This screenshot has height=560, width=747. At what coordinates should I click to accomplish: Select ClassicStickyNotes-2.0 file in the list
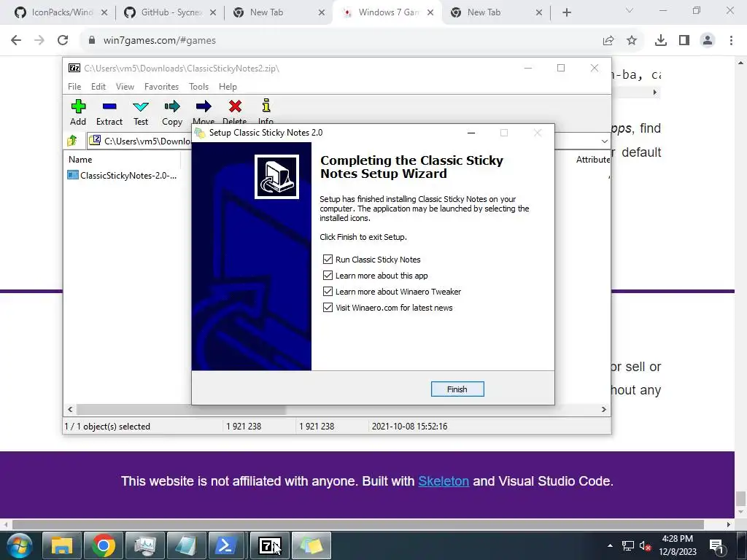pyautogui.click(x=123, y=175)
